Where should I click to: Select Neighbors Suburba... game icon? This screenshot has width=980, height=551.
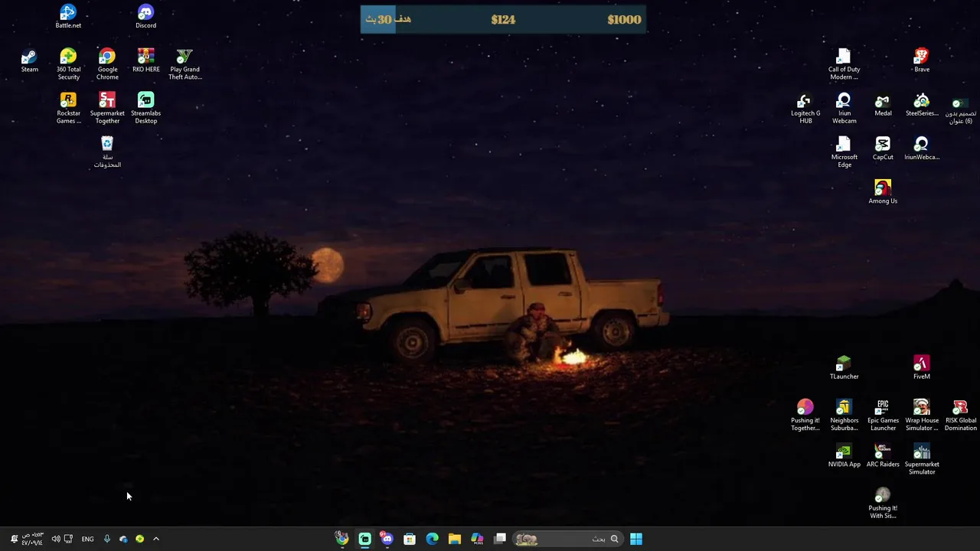844,415
